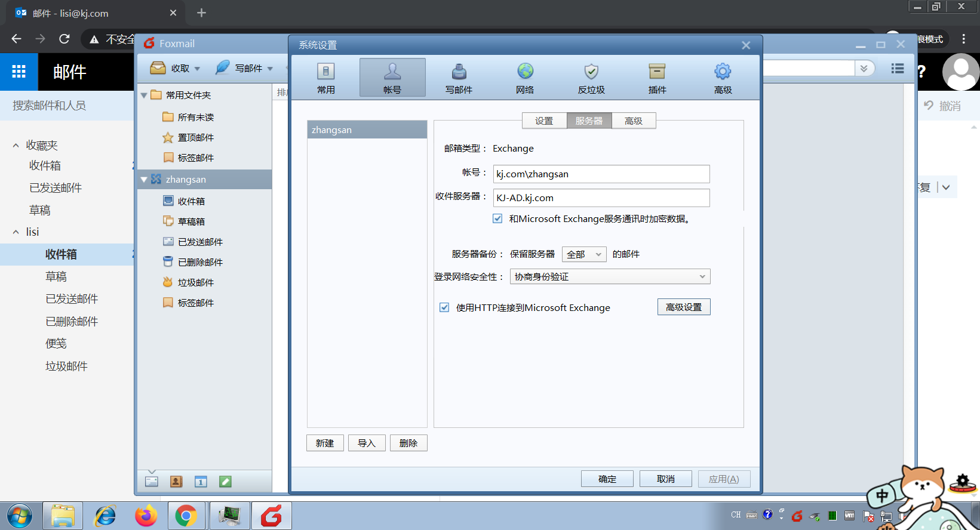Open the 登录网络安全性 dropdown
The image size is (980, 530).
click(610, 276)
